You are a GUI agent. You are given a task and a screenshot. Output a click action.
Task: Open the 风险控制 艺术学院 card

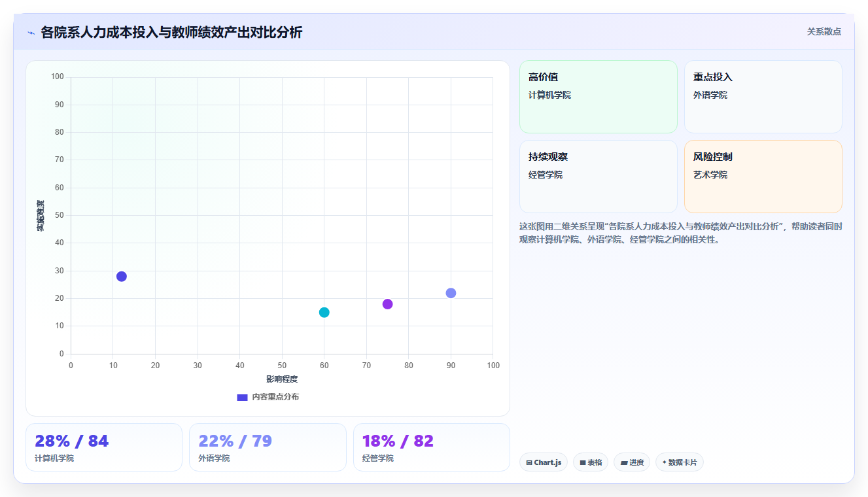[763, 177]
